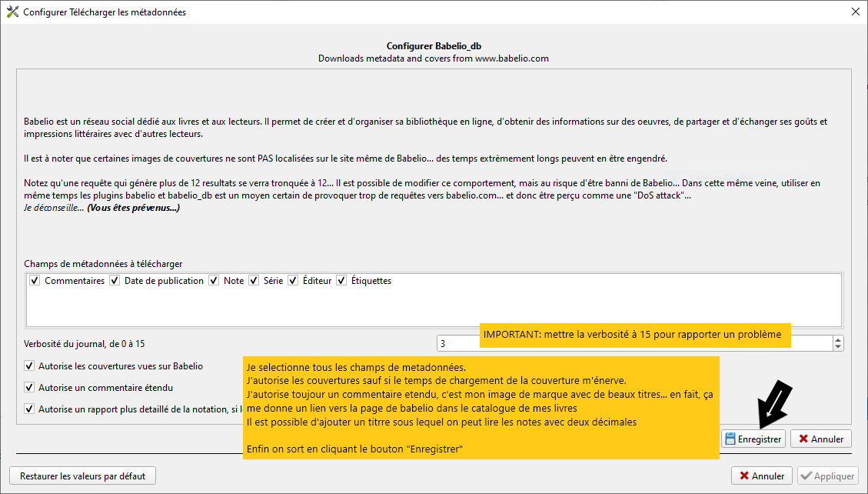This screenshot has height=494, width=868.
Task: Disable Autorise les couvertures vues sur Babelio
Action: tap(29, 366)
